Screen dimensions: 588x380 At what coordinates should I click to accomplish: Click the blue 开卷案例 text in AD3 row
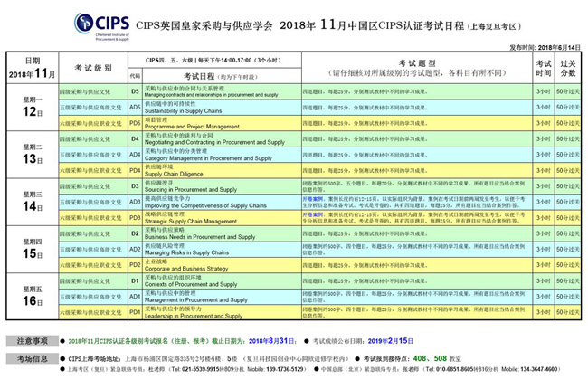click(313, 199)
